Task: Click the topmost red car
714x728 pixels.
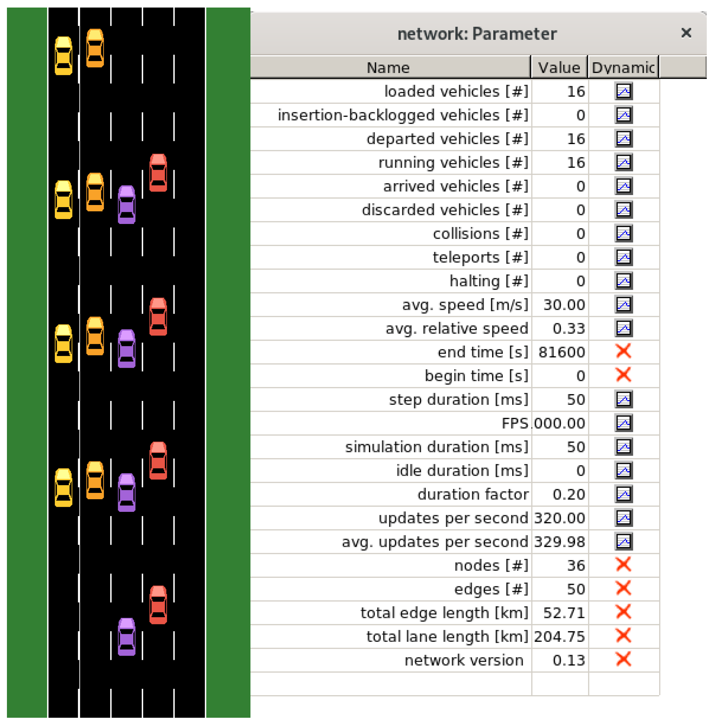Action: point(158,173)
